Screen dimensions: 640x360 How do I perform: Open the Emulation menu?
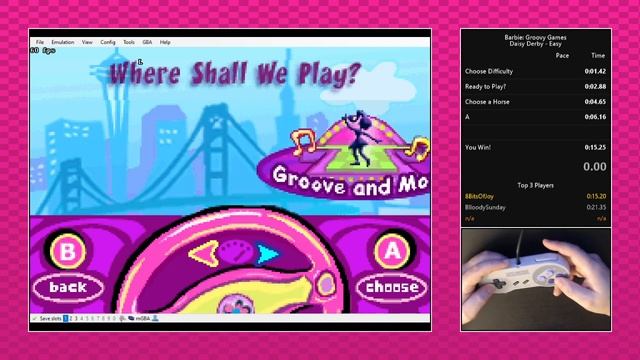tap(62, 42)
